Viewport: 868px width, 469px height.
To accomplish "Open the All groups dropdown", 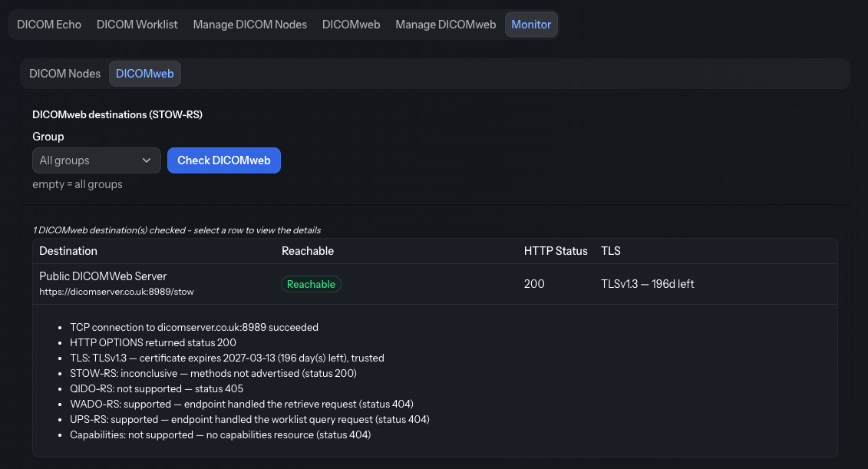I will pos(97,160).
